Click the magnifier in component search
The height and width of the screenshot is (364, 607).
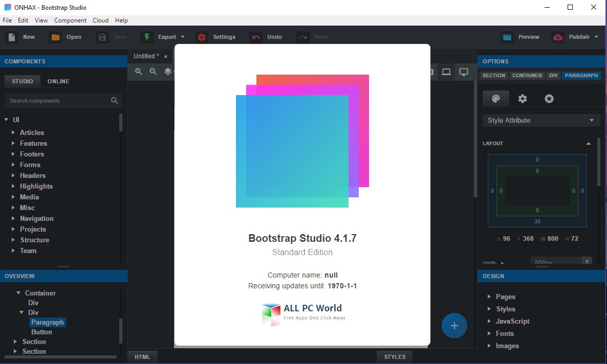pyautogui.click(x=114, y=101)
